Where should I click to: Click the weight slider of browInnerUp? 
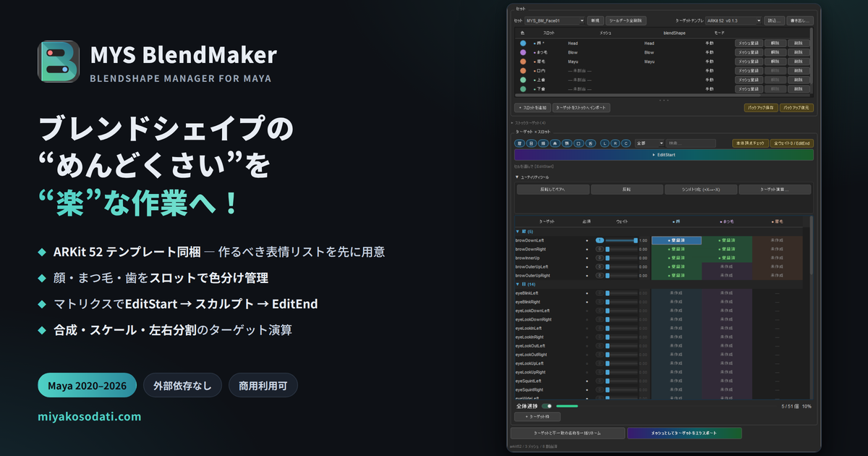(x=621, y=258)
